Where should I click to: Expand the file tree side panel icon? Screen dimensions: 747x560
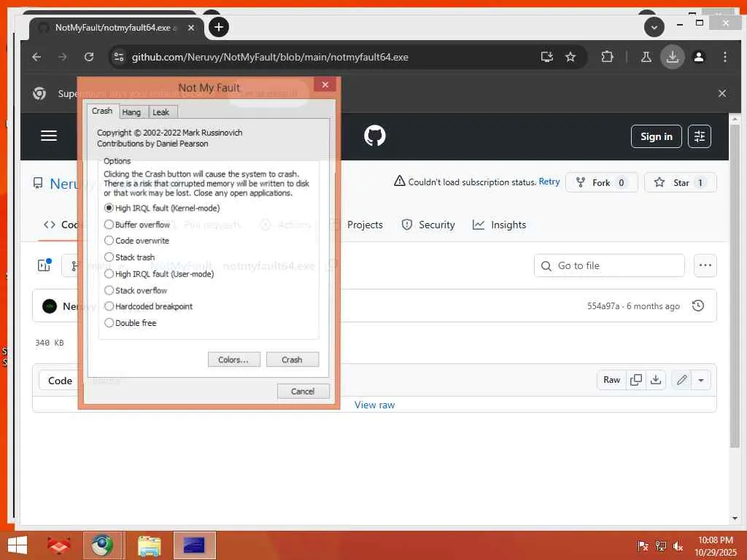click(x=44, y=265)
